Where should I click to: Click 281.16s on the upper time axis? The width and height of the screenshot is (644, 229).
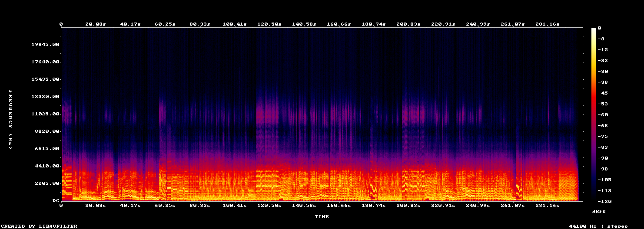(x=548, y=24)
